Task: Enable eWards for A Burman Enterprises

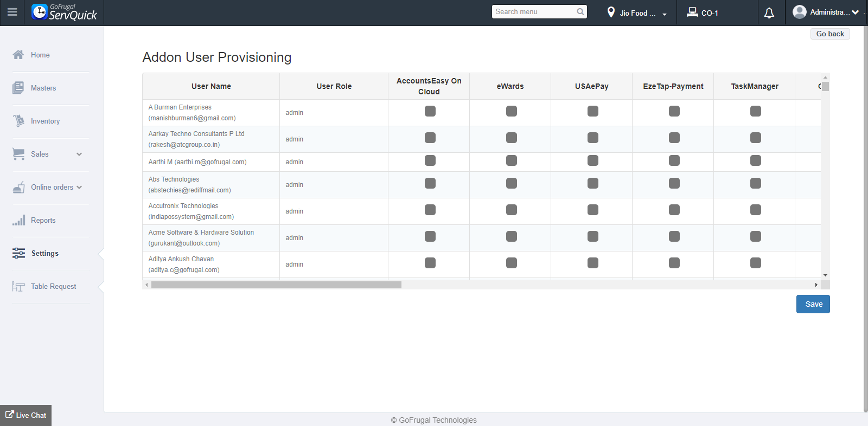Action: (x=511, y=111)
